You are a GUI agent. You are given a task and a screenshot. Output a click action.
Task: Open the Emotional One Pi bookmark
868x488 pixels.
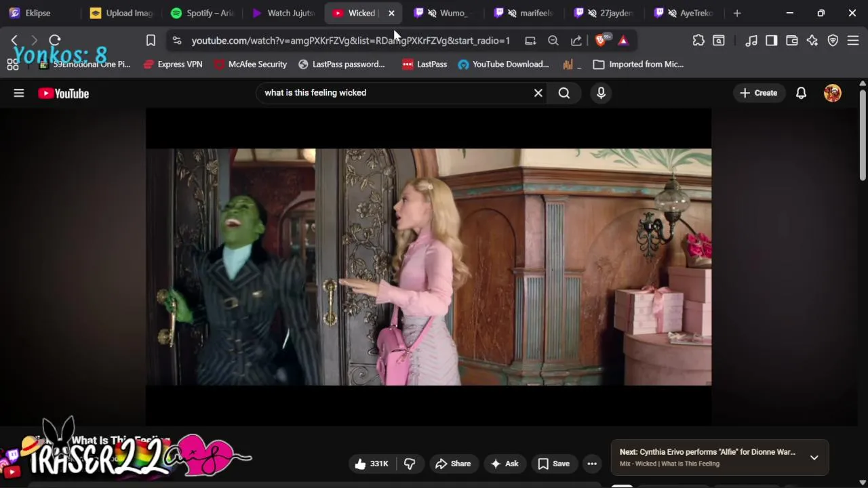click(x=84, y=64)
